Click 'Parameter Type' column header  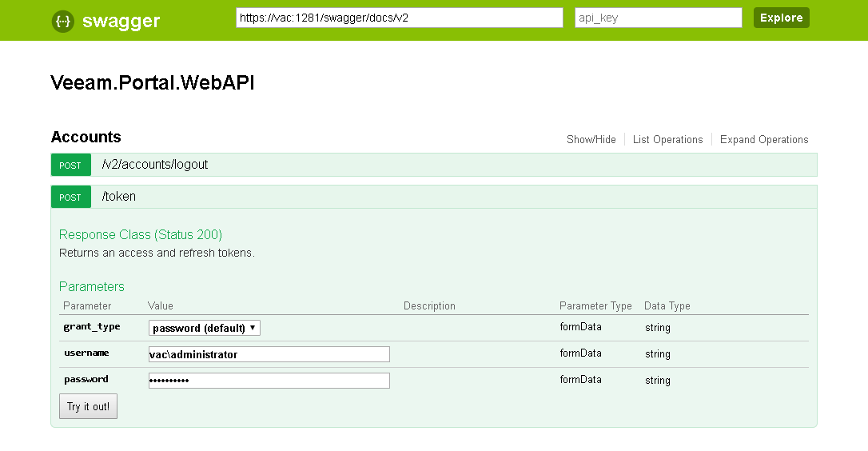click(x=595, y=305)
